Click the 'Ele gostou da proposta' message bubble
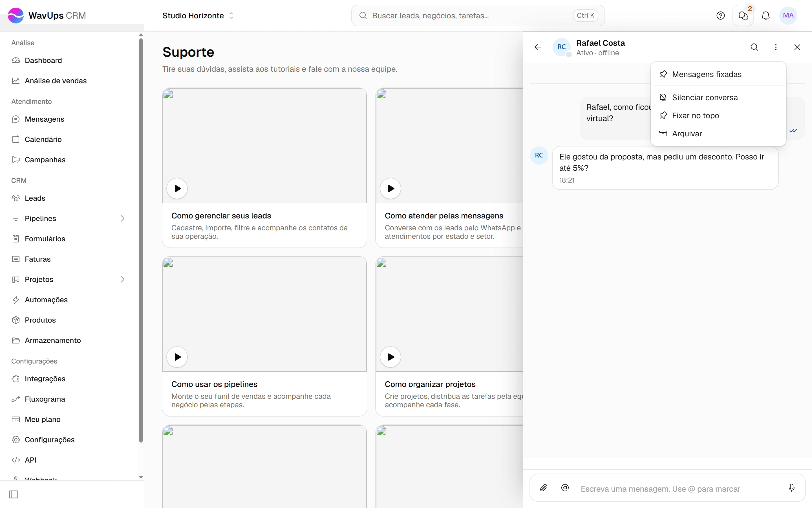This screenshot has width=812, height=508. coord(665,168)
